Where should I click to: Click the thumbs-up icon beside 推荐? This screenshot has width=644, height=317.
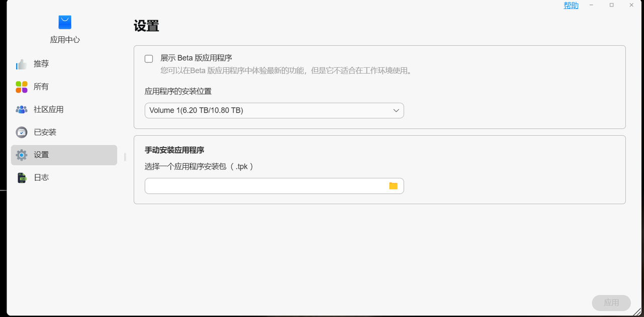[21, 64]
